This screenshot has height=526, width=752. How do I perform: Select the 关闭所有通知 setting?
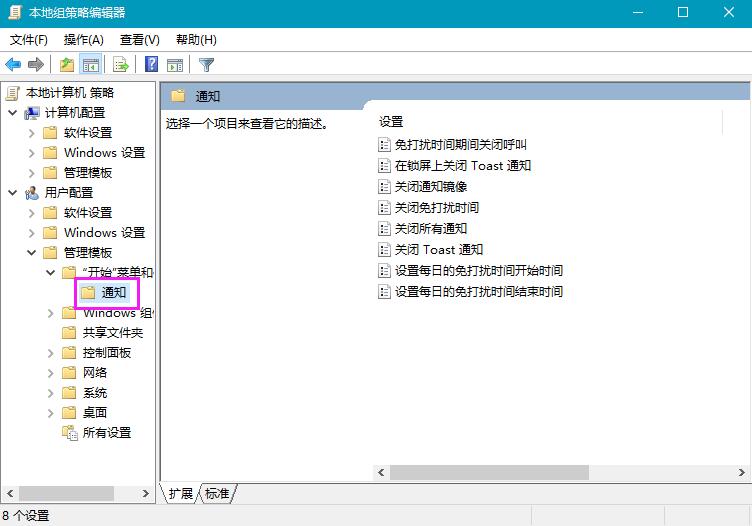pos(431,229)
